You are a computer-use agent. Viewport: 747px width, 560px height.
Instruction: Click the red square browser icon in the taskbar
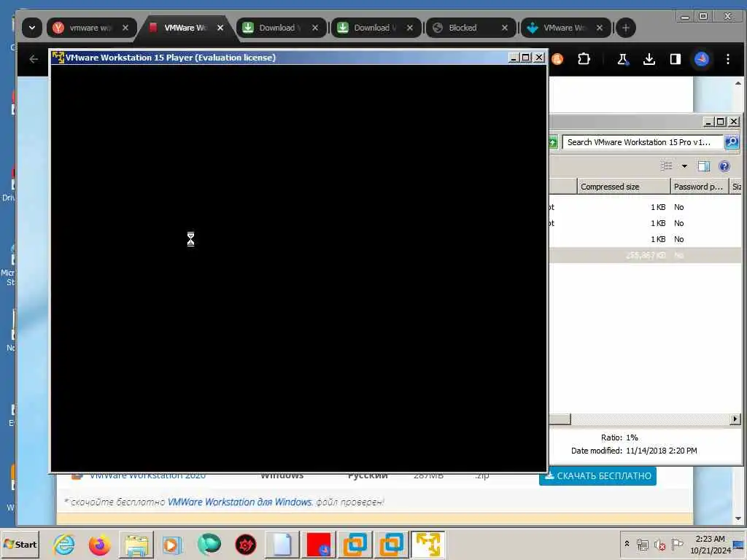[x=319, y=544]
